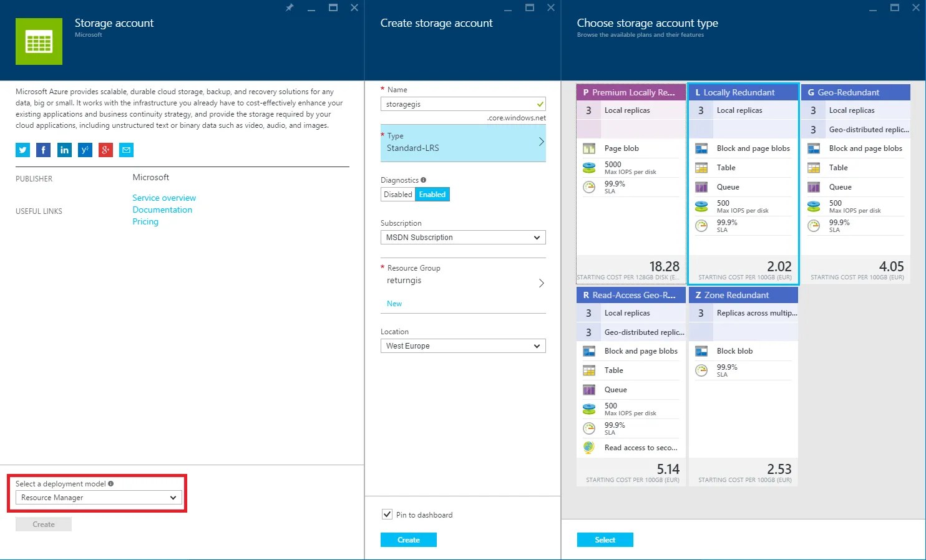Maximize the Create storage account blade
Viewport: 926px width, 560px height.
530,7
